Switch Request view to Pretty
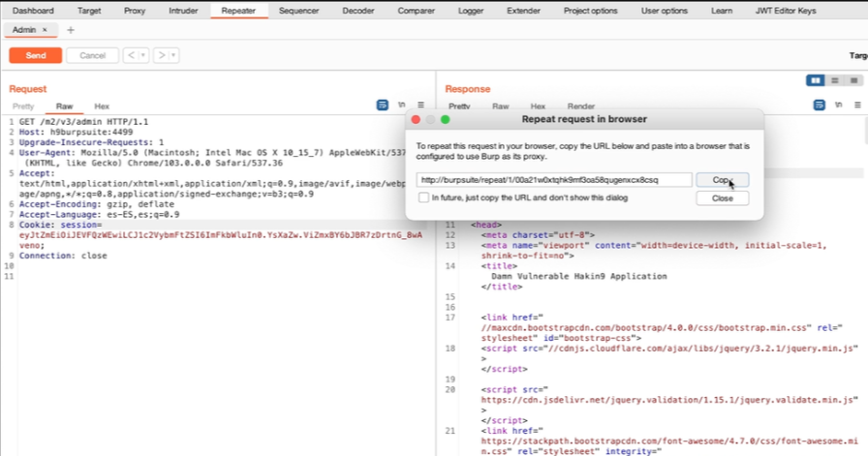Screen dimensions: 868x456 point(23,106)
